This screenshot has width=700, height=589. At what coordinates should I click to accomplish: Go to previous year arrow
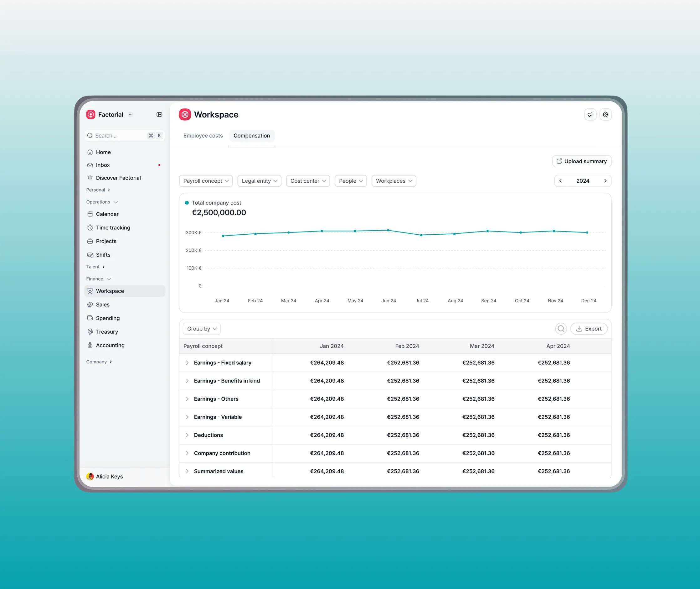click(561, 181)
